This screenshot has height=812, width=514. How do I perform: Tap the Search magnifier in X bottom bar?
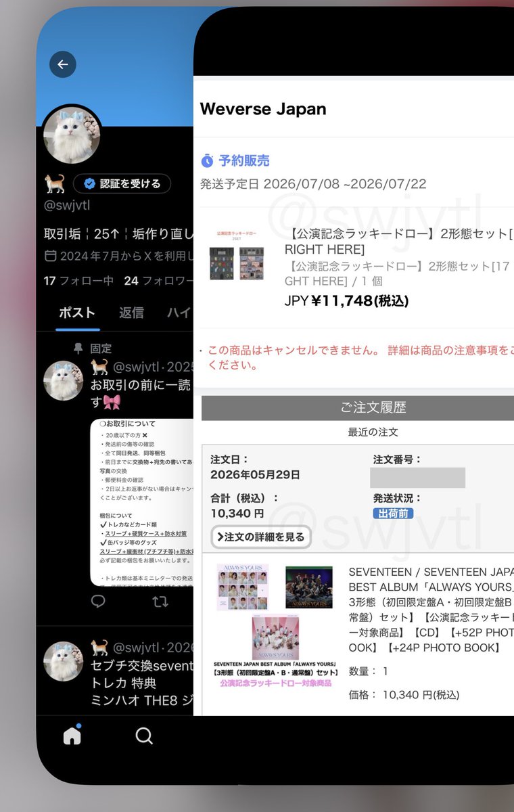point(144,736)
